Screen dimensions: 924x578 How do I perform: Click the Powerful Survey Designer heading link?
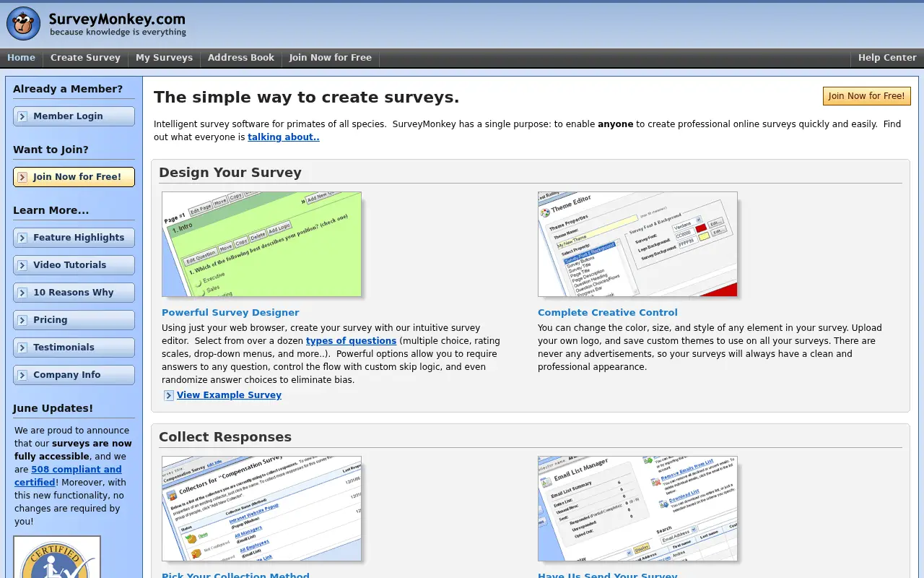(x=230, y=313)
